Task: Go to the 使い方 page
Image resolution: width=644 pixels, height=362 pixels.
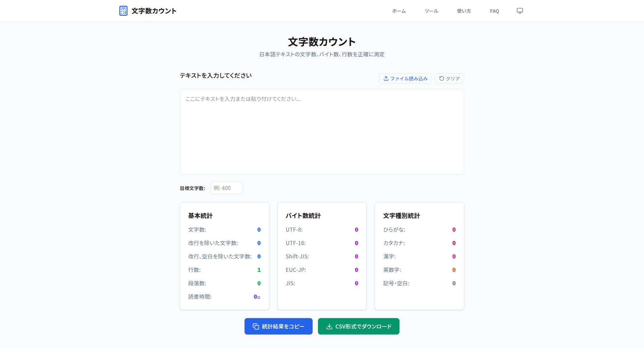Action: tap(464, 11)
